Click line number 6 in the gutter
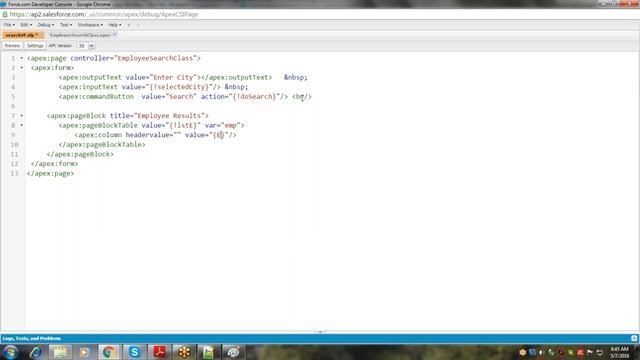640x360 pixels. click(13, 106)
